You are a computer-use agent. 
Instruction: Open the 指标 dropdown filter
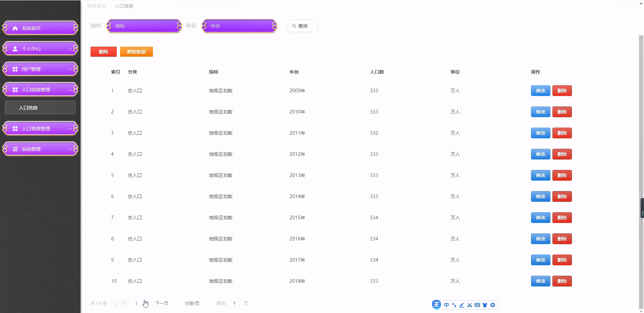[x=144, y=26]
